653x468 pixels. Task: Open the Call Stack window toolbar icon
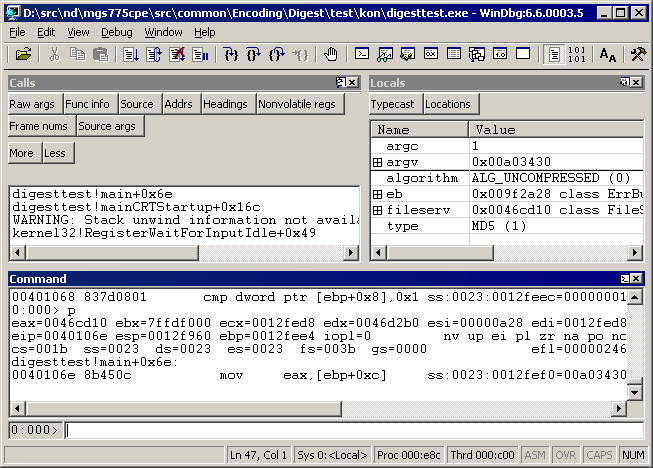(x=477, y=54)
